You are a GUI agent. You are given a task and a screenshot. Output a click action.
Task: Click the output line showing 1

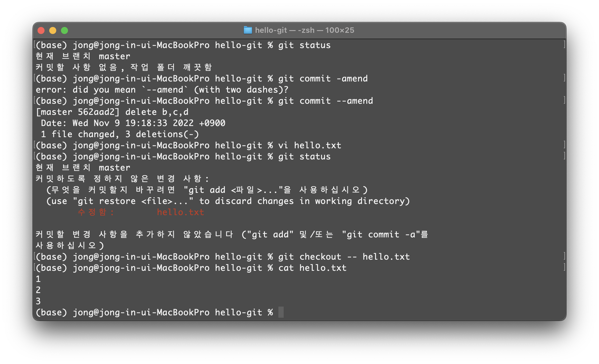pos(38,279)
